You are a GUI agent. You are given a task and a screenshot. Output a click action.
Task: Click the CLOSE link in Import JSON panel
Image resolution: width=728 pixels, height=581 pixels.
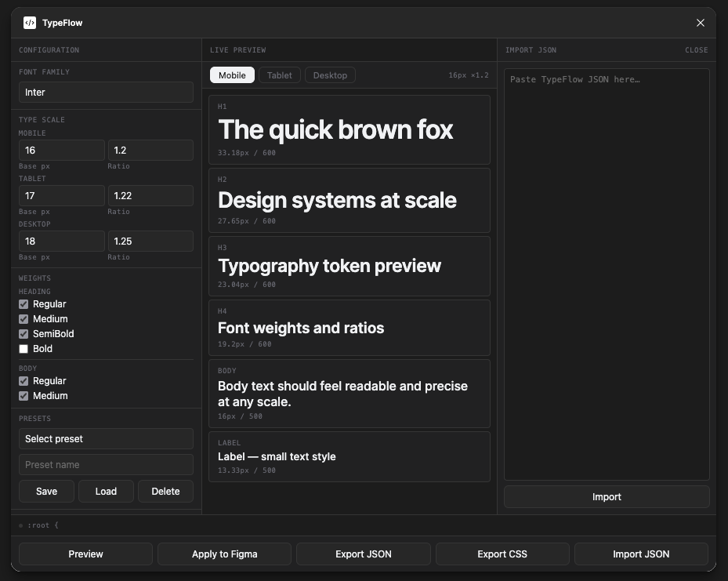pos(697,50)
